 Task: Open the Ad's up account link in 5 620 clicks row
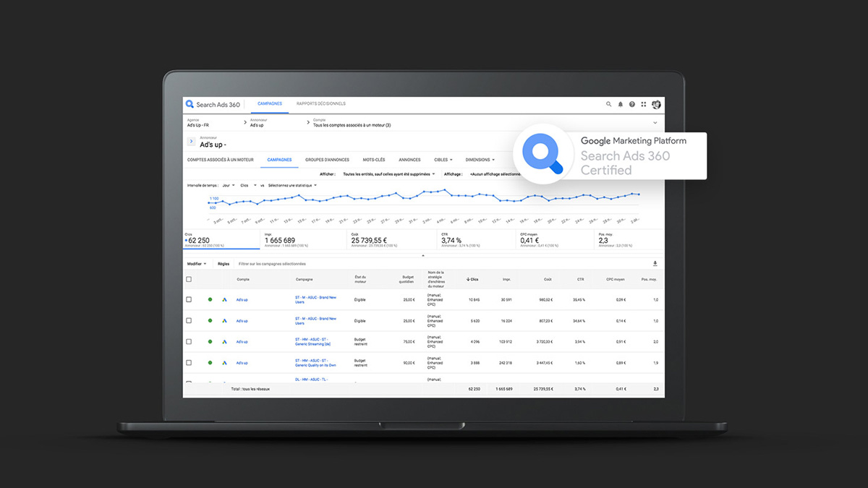tap(242, 320)
